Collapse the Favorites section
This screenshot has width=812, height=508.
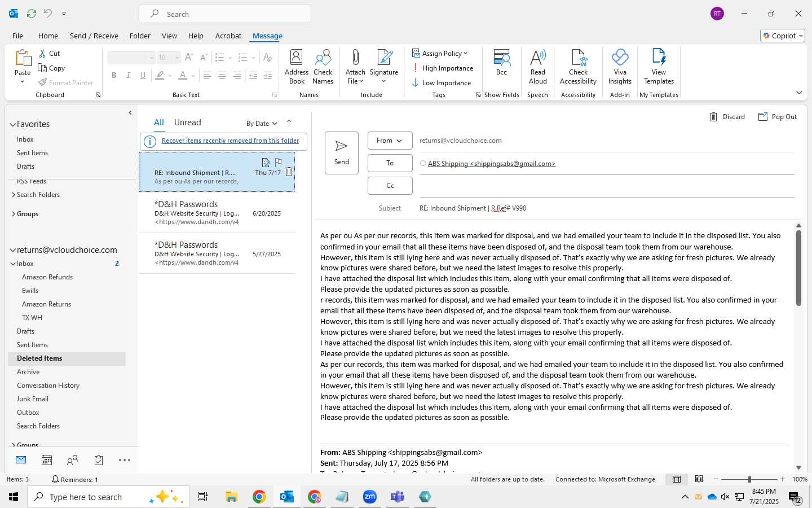coord(12,124)
